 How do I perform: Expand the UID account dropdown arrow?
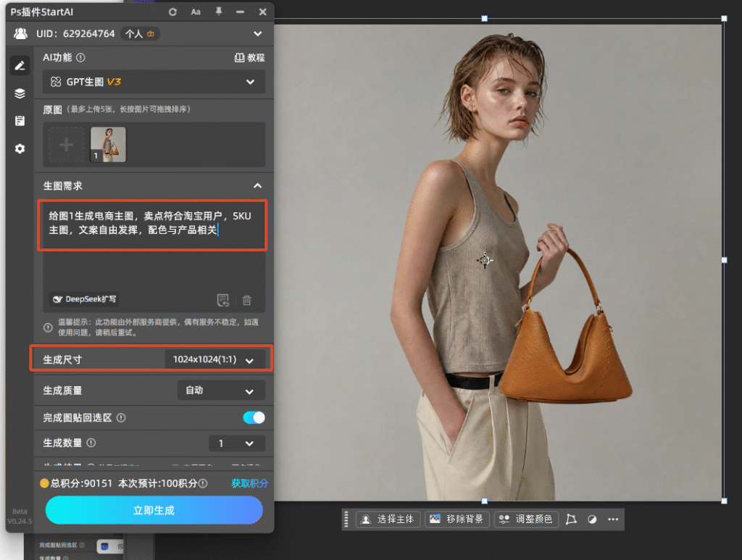click(x=257, y=33)
